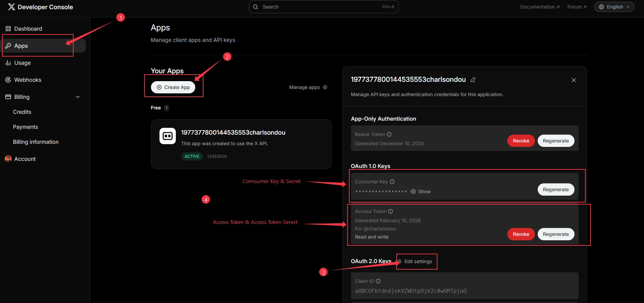This screenshot has height=303, width=644.
Task: Click the Manage apps gear icon
Action: pos(325,87)
